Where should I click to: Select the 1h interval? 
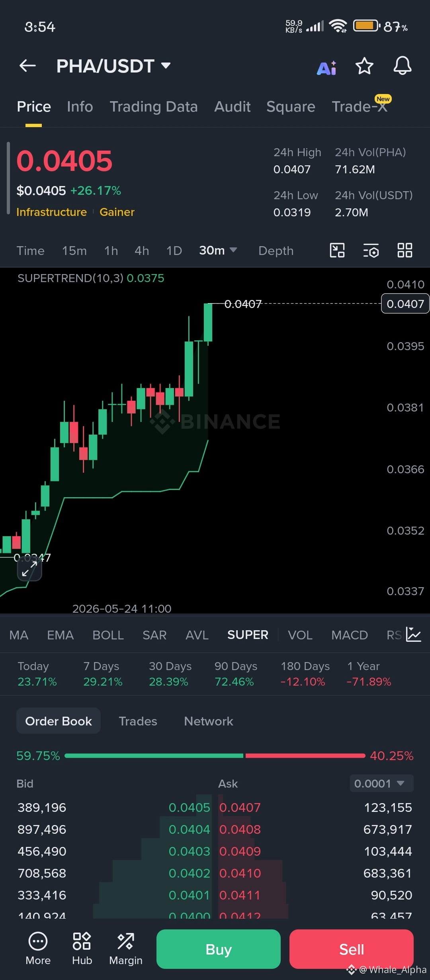111,251
